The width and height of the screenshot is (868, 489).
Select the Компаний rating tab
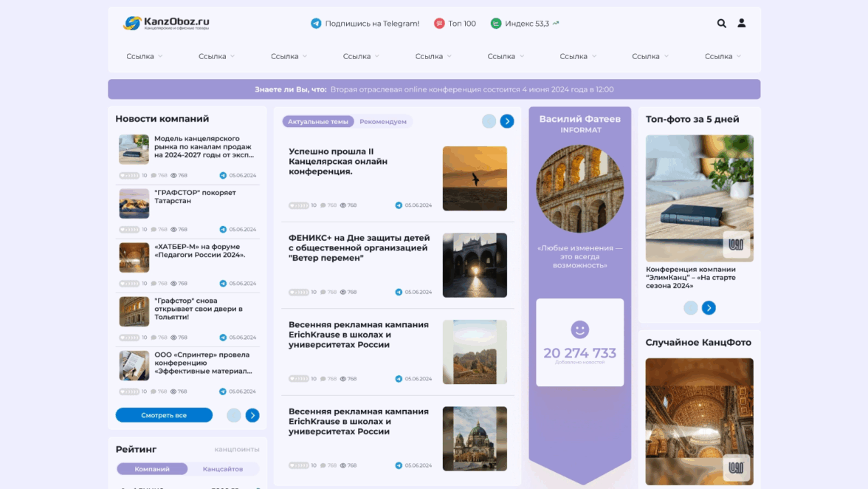(152, 469)
